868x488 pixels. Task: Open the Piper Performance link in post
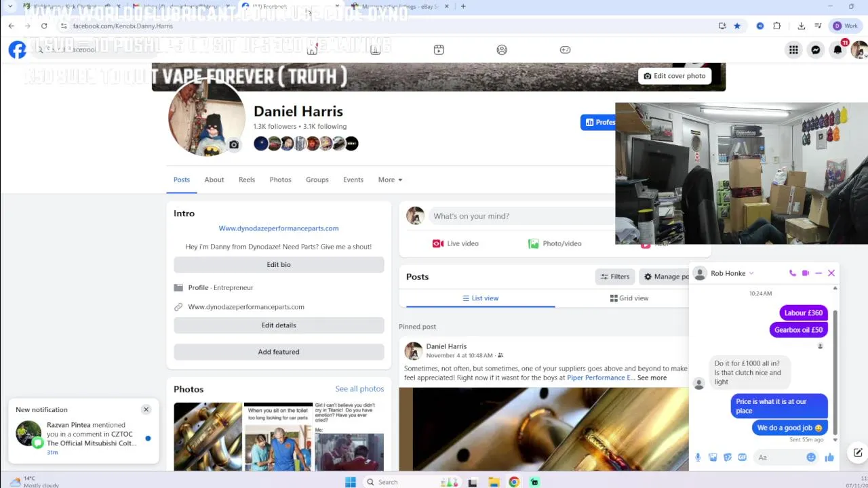click(601, 378)
